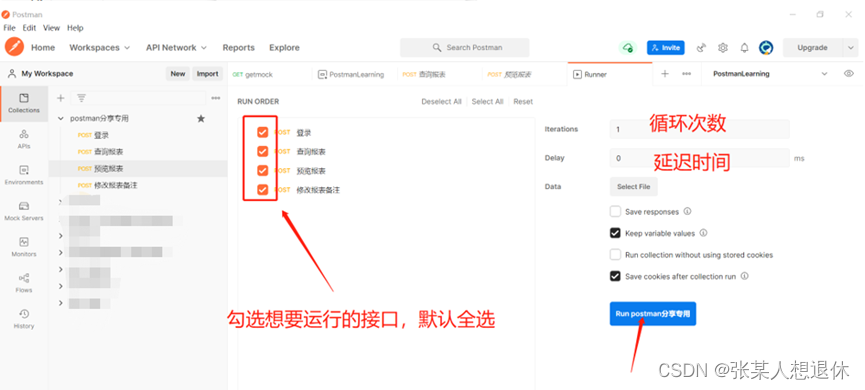The width and height of the screenshot is (865, 390).
Task: Open the APIs sidebar panel
Action: pyautogui.click(x=24, y=139)
